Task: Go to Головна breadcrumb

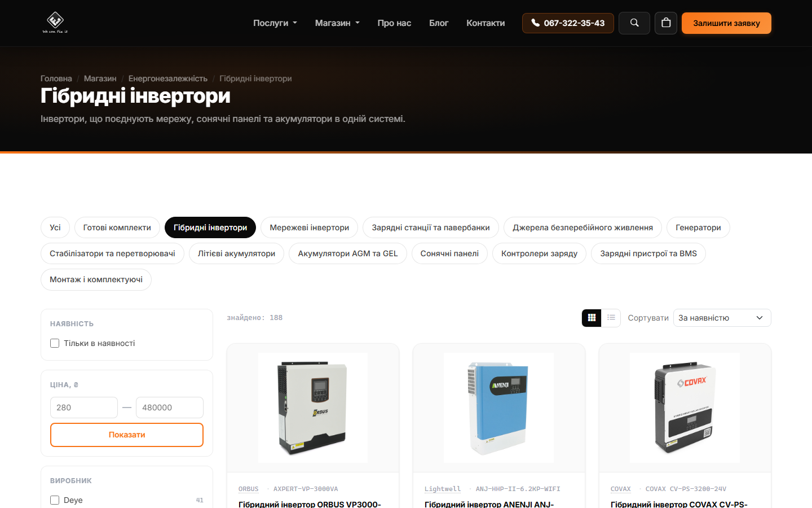Action: (x=56, y=78)
